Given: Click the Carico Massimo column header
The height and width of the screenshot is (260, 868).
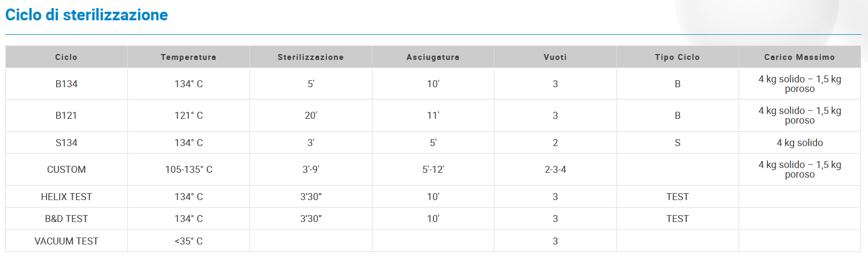Looking at the screenshot, I should tap(800, 57).
